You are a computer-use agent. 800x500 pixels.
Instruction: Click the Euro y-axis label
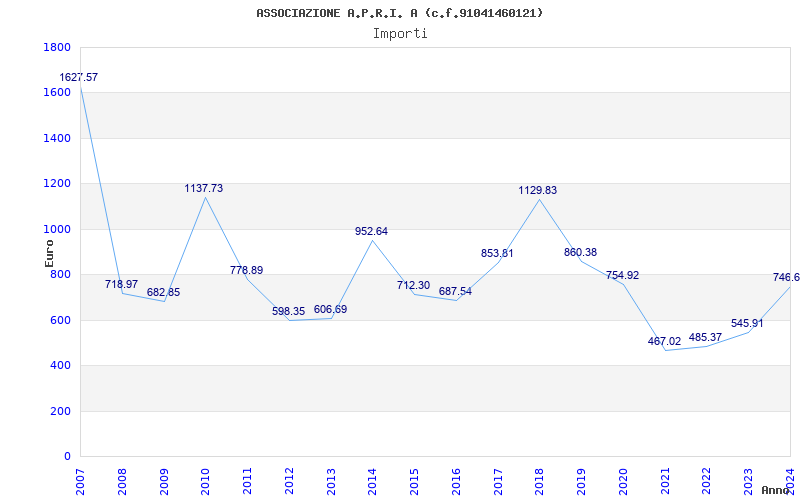click(49, 253)
